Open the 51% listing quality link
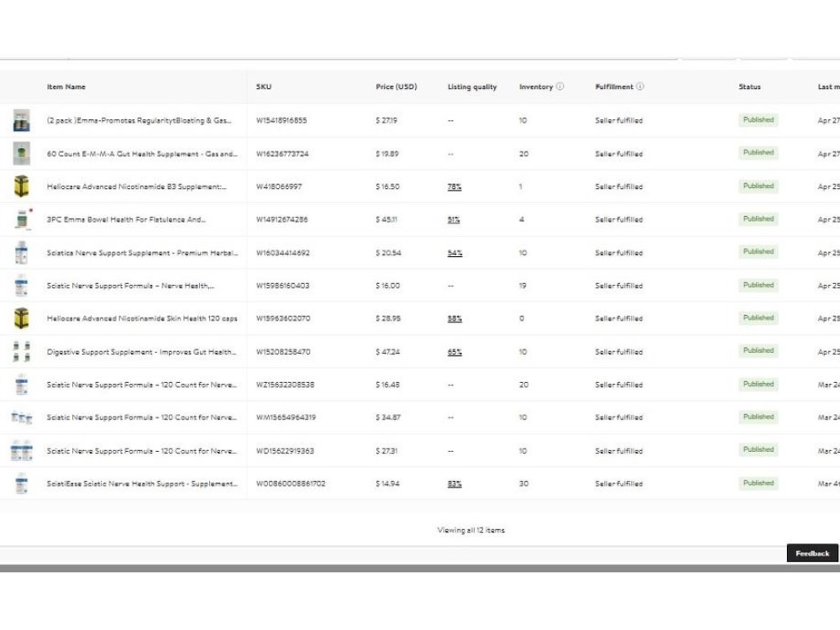The image size is (840, 630). tap(454, 219)
